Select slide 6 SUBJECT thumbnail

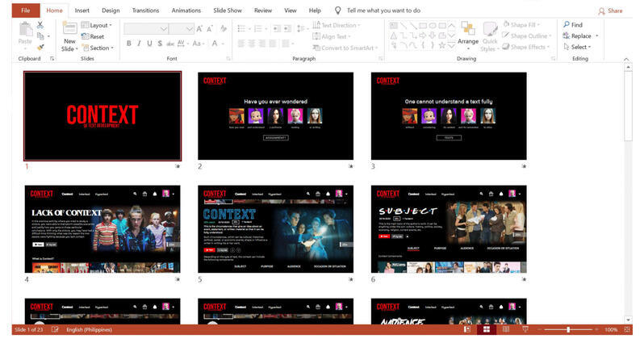pos(449,229)
